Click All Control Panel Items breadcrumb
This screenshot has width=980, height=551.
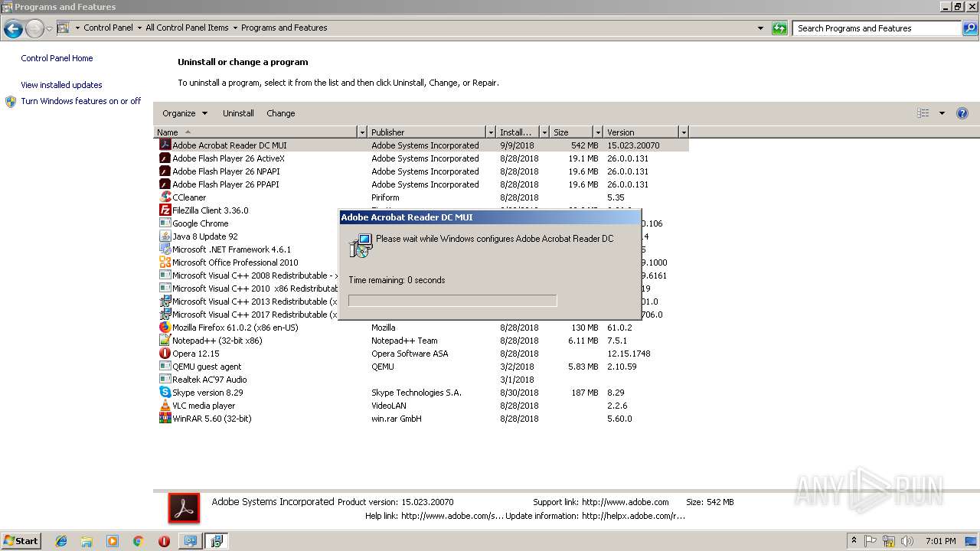tap(187, 28)
